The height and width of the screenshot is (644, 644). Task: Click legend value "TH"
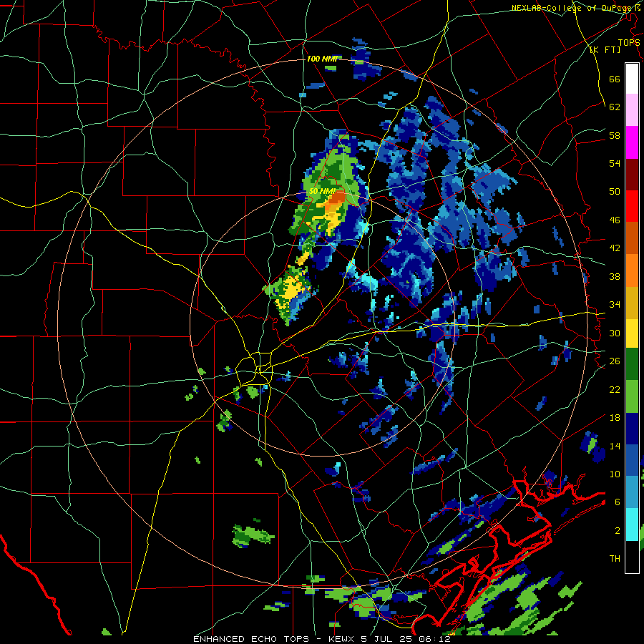(x=615, y=558)
